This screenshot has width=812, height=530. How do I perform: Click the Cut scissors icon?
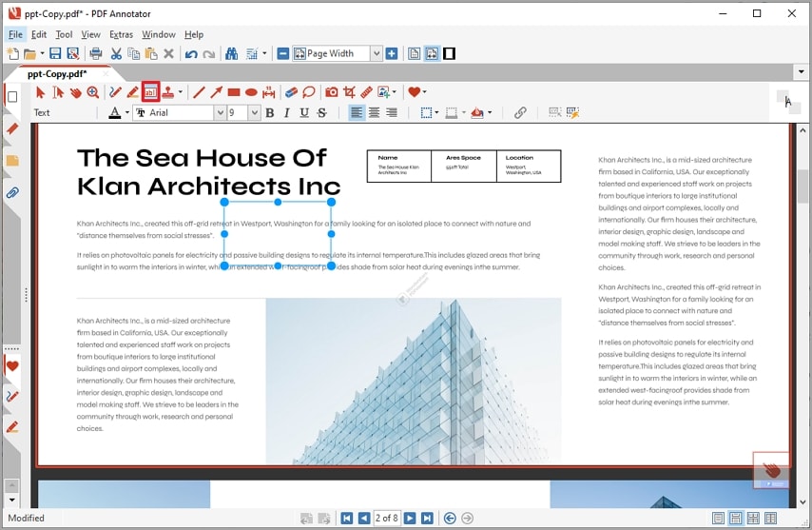[x=116, y=53]
